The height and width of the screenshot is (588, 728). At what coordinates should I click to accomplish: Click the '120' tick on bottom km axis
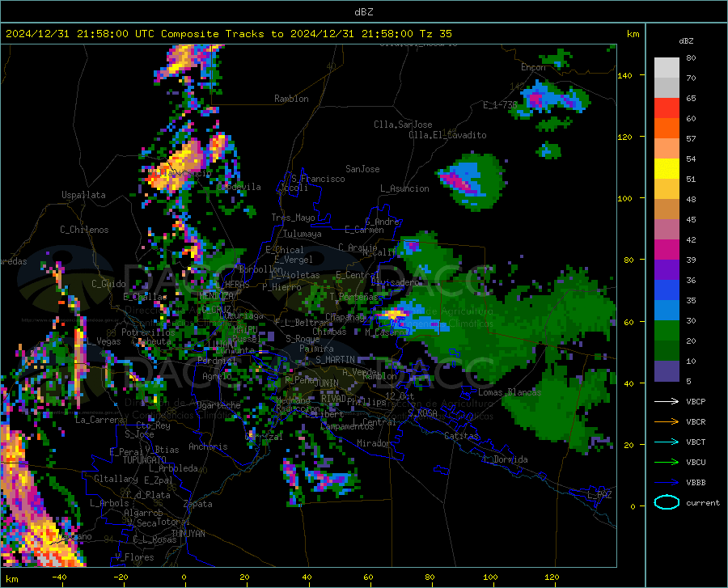coord(552,577)
